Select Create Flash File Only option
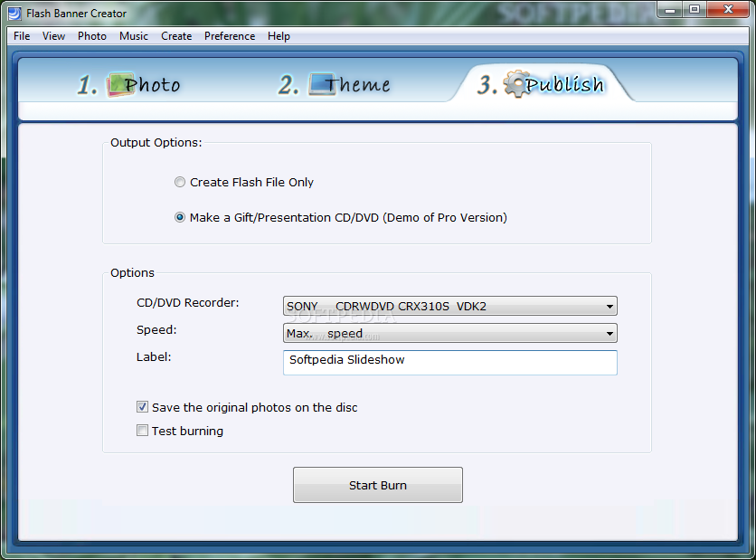The height and width of the screenshot is (560, 756). click(x=180, y=183)
